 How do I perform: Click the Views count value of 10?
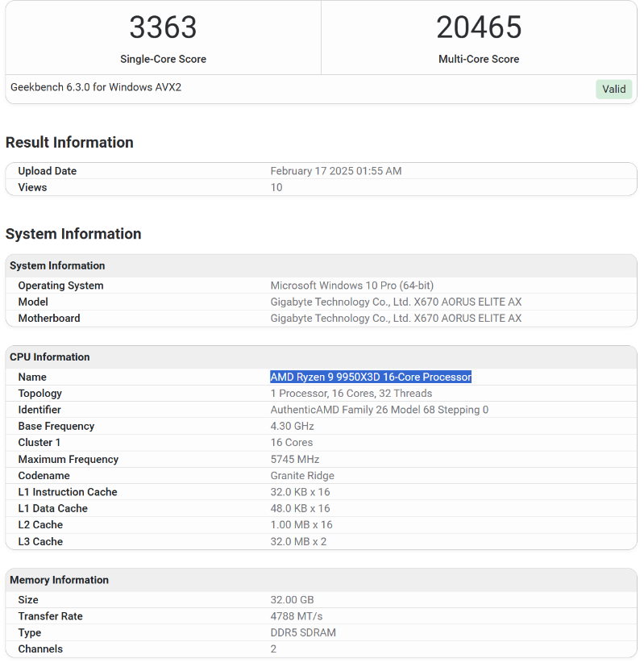[276, 187]
